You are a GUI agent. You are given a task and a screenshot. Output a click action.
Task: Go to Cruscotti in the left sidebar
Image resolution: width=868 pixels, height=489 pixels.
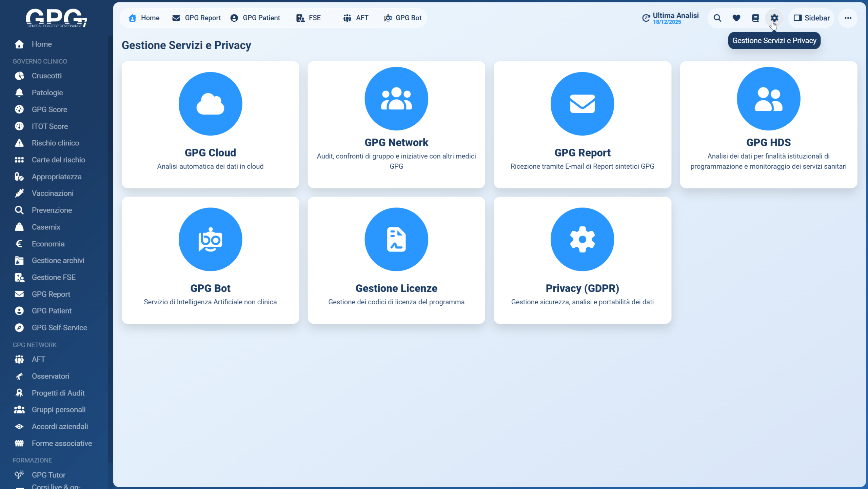point(46,76)
